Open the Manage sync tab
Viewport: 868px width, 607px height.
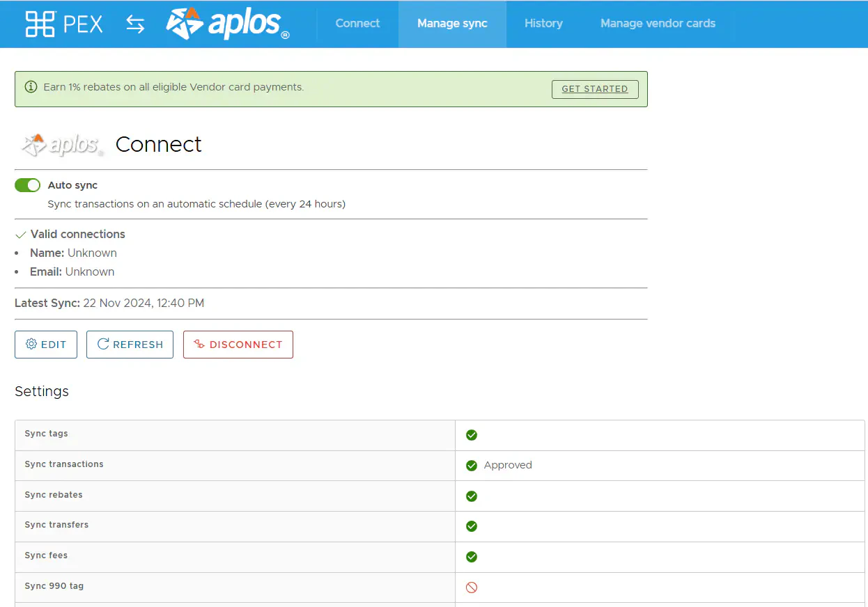452,24
